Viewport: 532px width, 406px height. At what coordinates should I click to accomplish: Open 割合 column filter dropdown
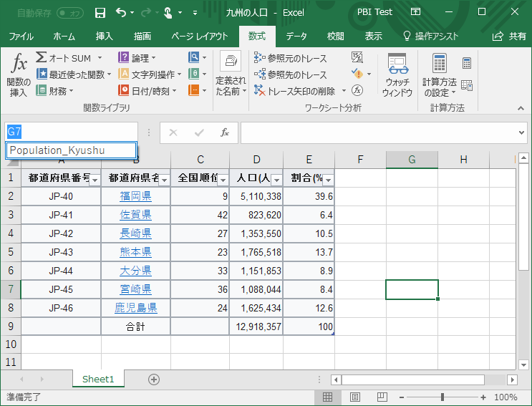329,180
